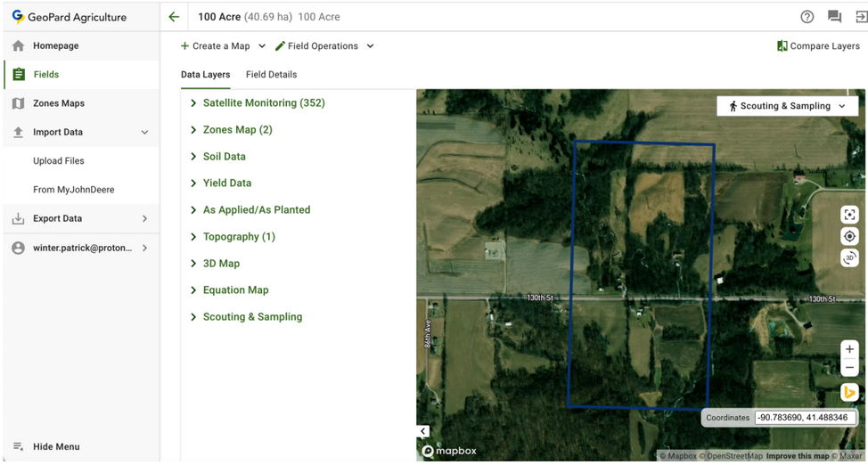
Task: Click the logout icon in the top bar
Action: (x=861, y=17)
